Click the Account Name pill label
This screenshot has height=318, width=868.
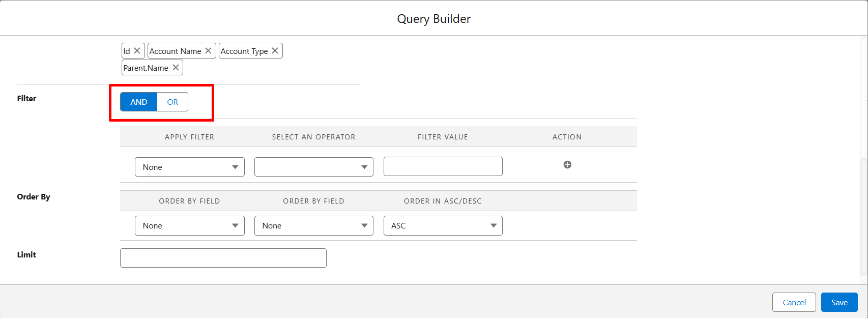point(175,51)
